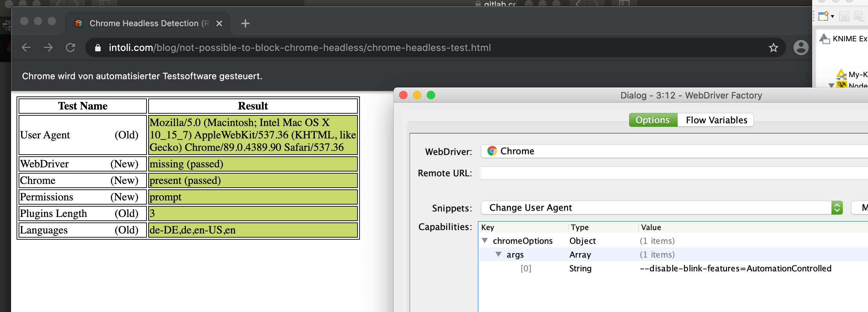
Task: Click the KNIME new workflow toolbar icon
Action: point(823,16)
